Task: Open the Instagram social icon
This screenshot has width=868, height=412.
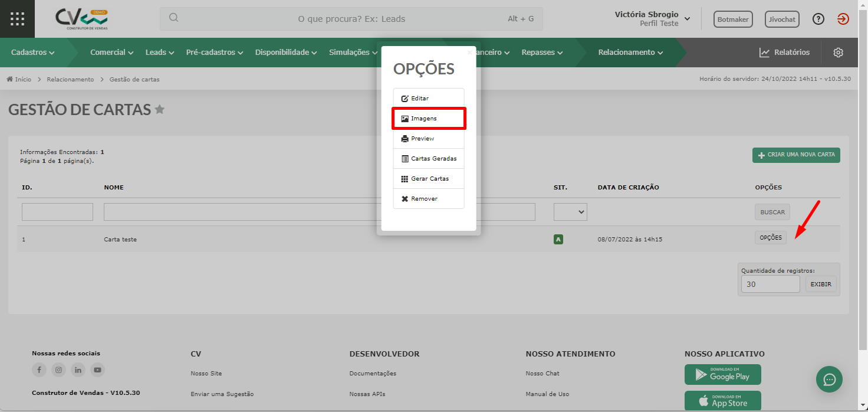Action: (58, 370)
